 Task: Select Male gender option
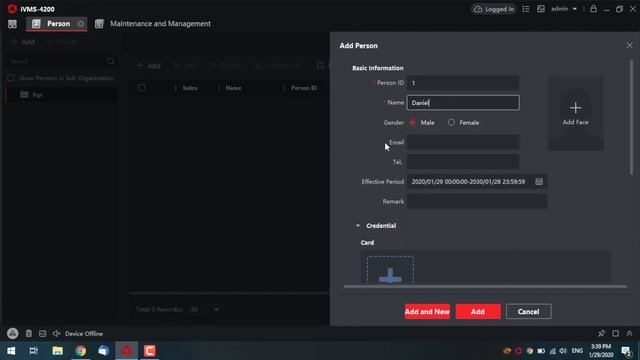[x=413, y=122]
